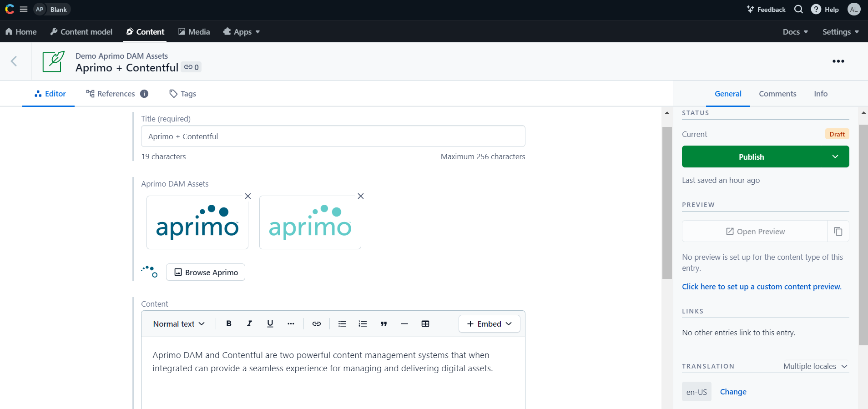Click the editor pane scrollbar
This screenshot has height=409, width=868.
coord(667,202)
